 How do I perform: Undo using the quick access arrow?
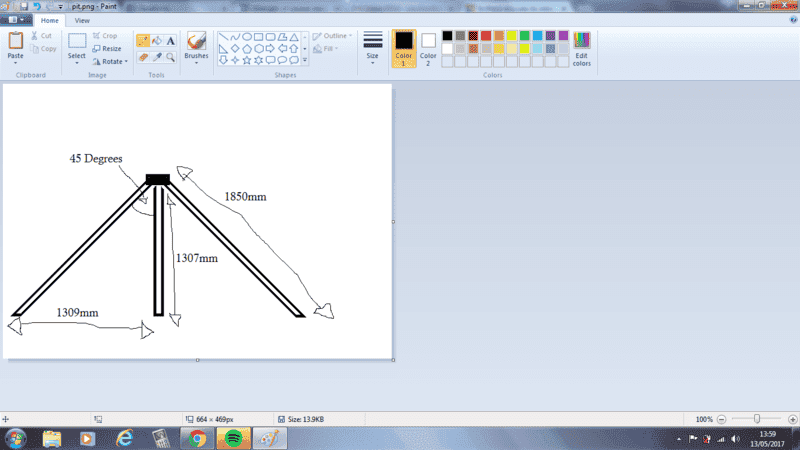(36, 6)
